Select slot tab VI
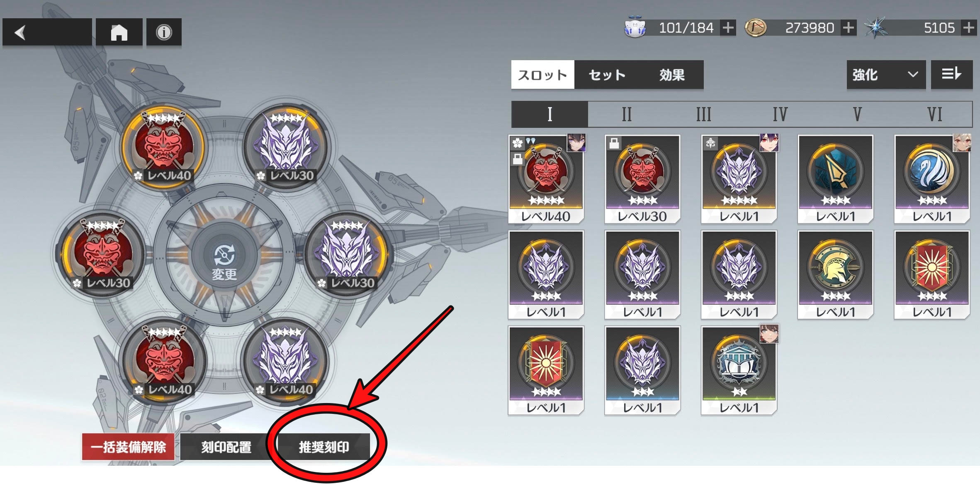This screenshot has width=980, height=484. click(x=934, y=114)
